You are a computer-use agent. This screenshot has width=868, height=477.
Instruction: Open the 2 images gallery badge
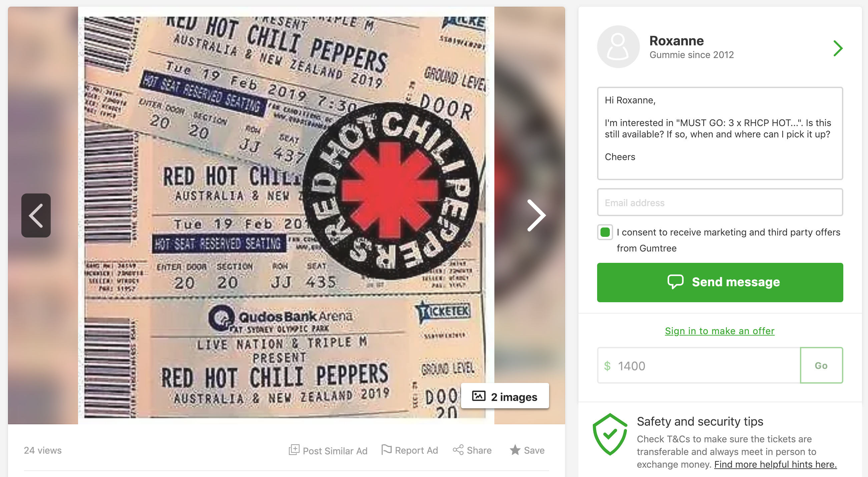click(x=505, y=396)
